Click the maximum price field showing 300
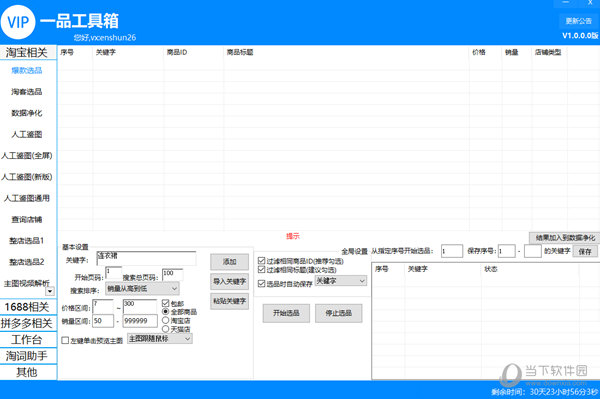Image resolution: width=600 pixels, height=399 pixels. 140,307
